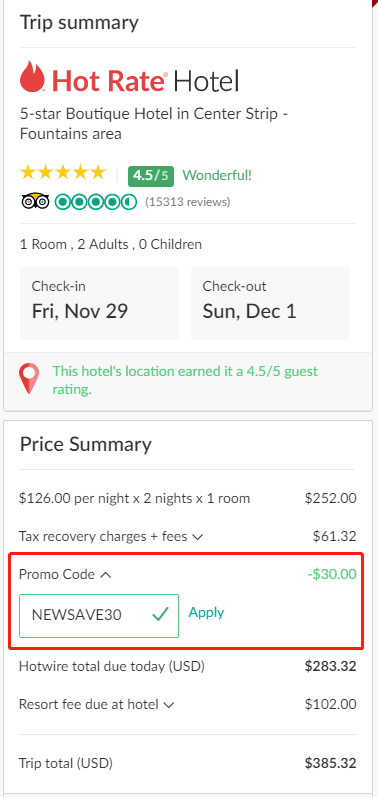Collapse the Promo Code section
The width and height of the screenshot is (378, 797).
[65, 574]
